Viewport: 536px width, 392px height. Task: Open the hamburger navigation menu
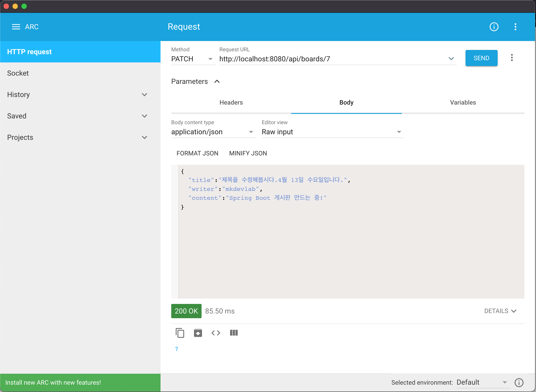16,27
